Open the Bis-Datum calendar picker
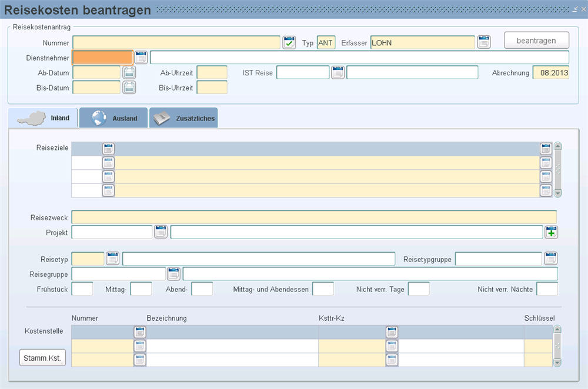 tap(129, 88)
